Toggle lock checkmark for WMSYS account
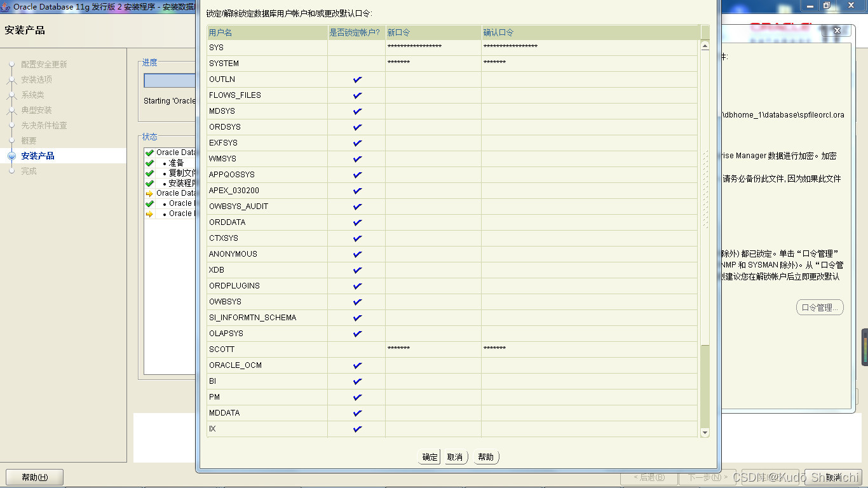The height and width of the screenshot is (488, 868). click(357, 159)
